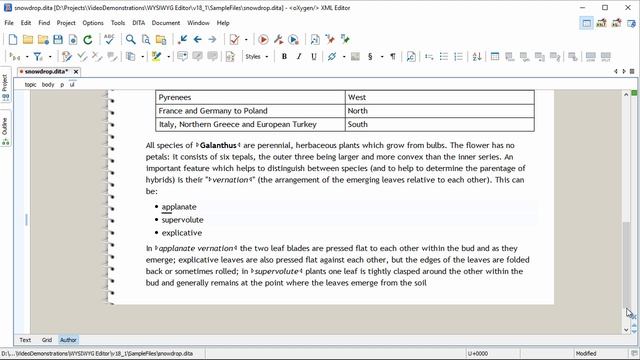This screenshot has height=360, width=640.
Task: Open Styles dropdown
Action: click(257, 57)
